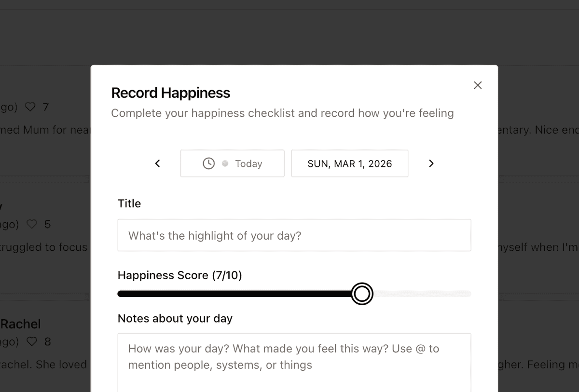Image resolution: width=579 pixels, height=392 pixels.
Task: Dismiss the Record Happiness dialog with the X
Action: (478, 85)
